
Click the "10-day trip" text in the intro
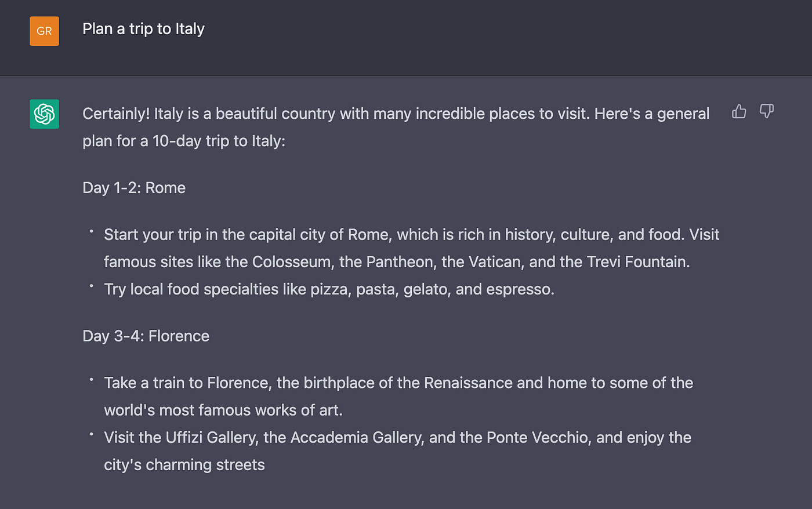[191, 141]
